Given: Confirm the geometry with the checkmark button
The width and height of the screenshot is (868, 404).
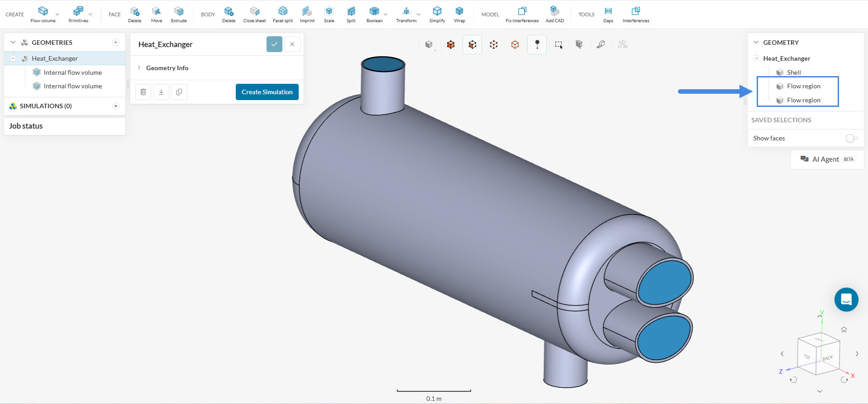Looking at the screenshot, I should pyautogui.click(x=274, y=44).
